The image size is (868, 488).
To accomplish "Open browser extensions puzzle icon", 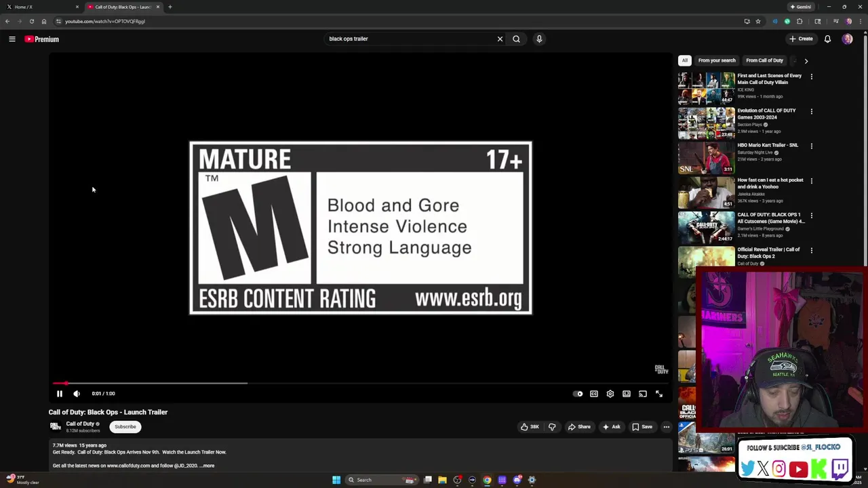I will pos(800,21).
